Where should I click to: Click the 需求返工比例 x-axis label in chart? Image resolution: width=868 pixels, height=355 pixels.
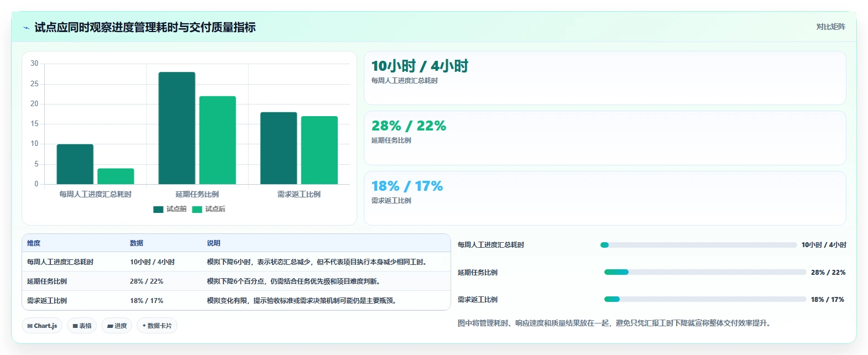[299, 195]
